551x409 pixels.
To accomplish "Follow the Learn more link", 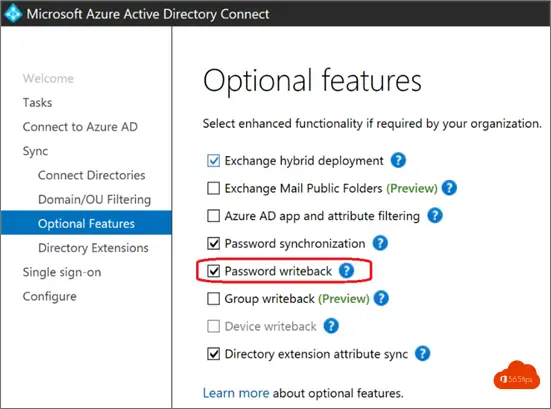I will coord(236,393).
